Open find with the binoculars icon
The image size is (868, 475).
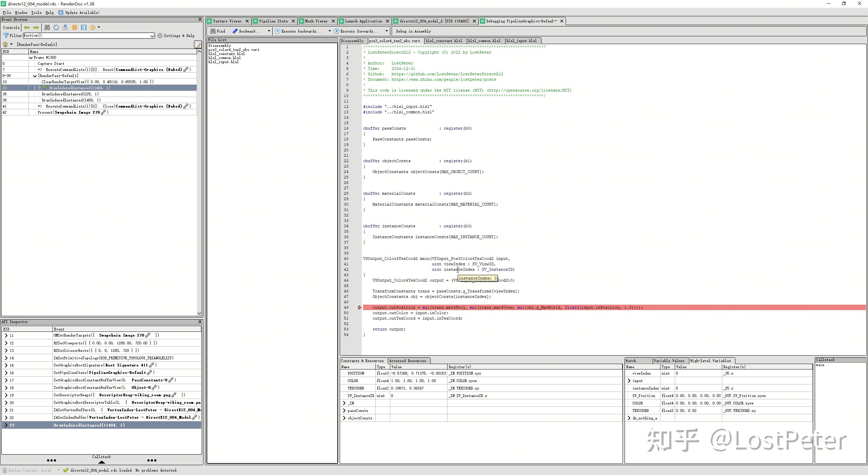[x=47, y=27]
